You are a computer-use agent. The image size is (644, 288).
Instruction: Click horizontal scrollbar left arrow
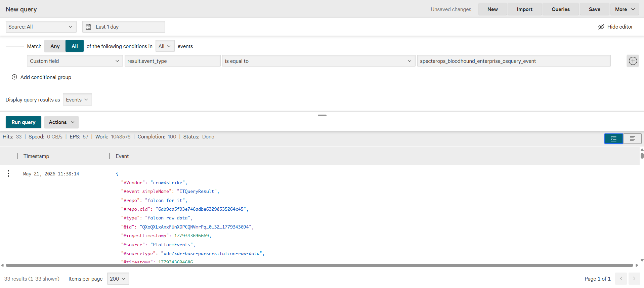coord(2,265)
